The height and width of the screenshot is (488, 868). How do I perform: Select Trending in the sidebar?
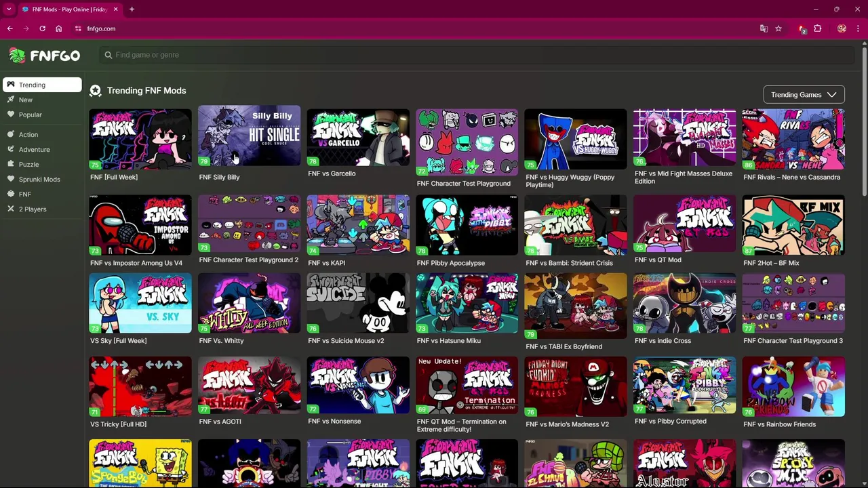tap(42, 85)
